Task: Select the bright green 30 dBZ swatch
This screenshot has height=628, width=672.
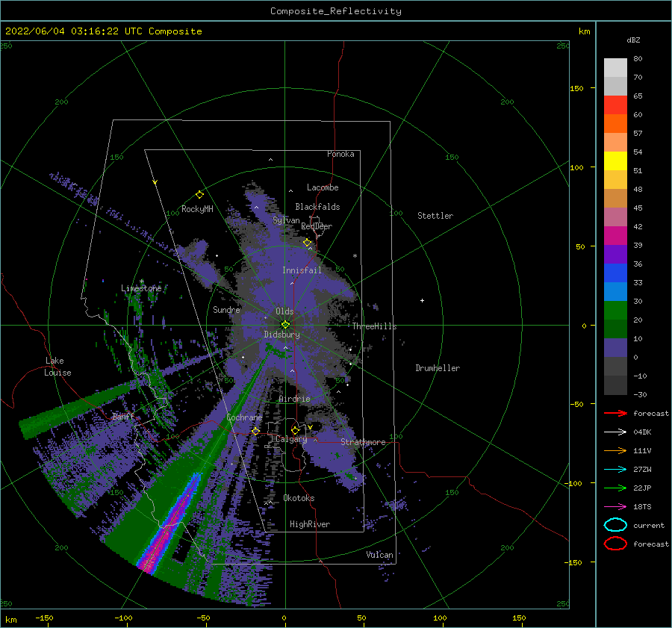Action: click(615, 311)
